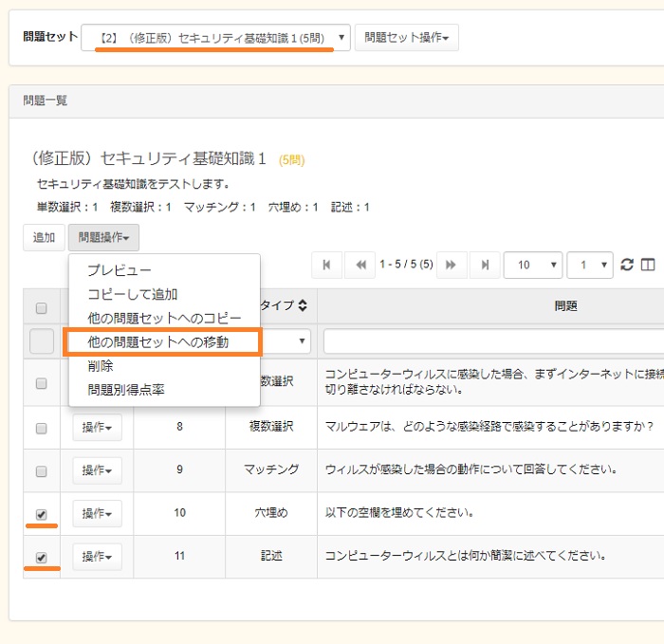Image resolution: width=664 pixels, height=644 pixels.
Task: Open the rows-per-page dropdown showing 10
Action: coord(532,266)
